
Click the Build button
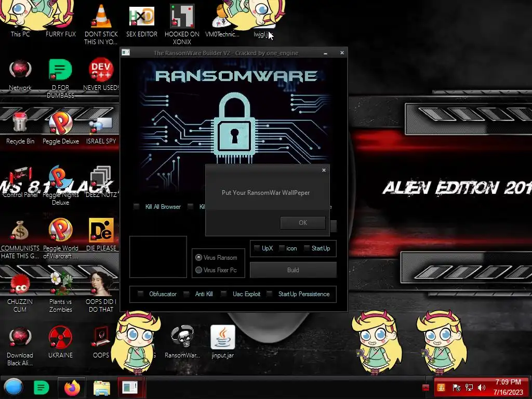(293, 270)
